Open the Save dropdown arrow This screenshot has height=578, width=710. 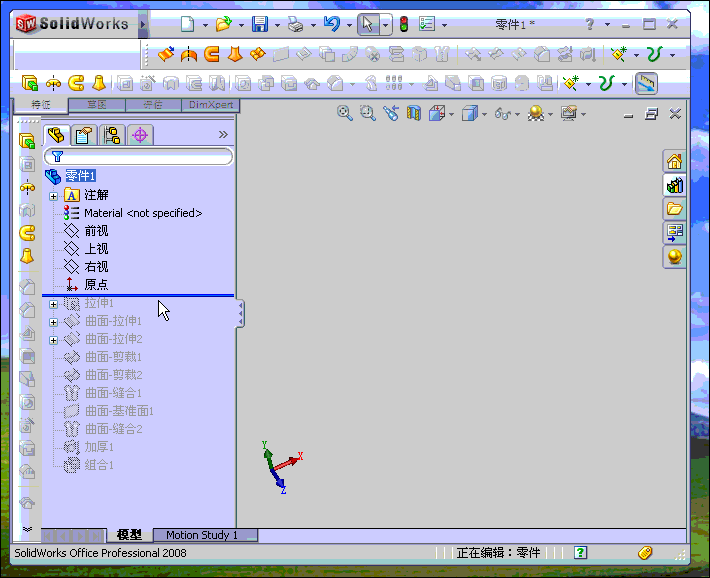(277, 25)
